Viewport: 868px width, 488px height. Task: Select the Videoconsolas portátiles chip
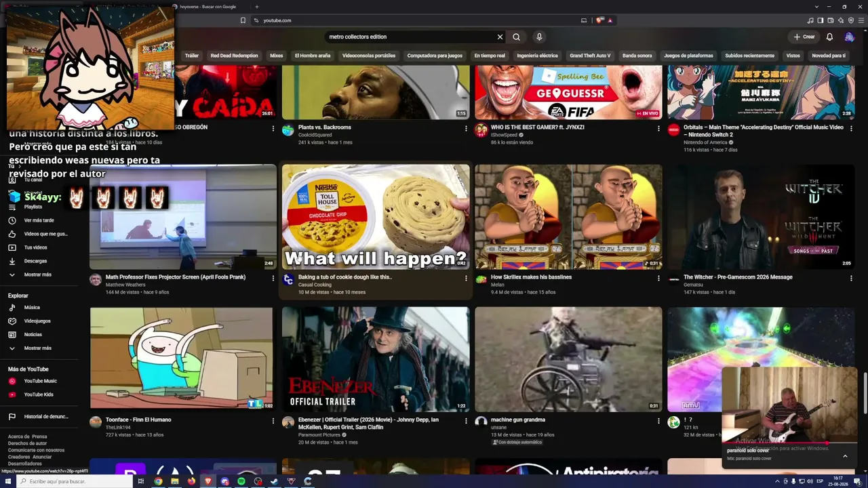[369, 56]
